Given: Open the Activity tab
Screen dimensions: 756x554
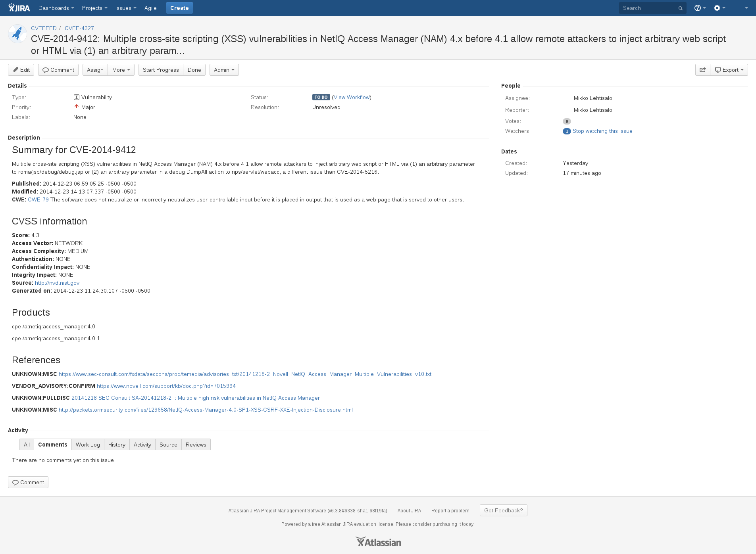Looking at the screenshot, I should click(142, 445).
